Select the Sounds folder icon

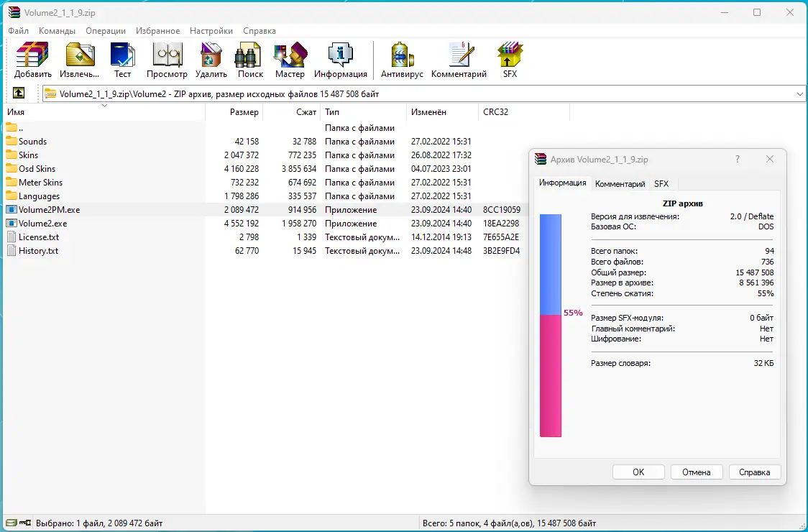click(12, 141)
